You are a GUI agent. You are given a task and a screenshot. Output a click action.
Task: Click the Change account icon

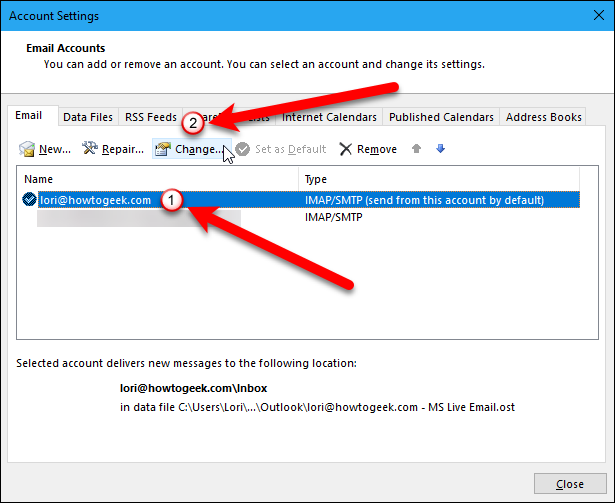click(x=163, y=149)
